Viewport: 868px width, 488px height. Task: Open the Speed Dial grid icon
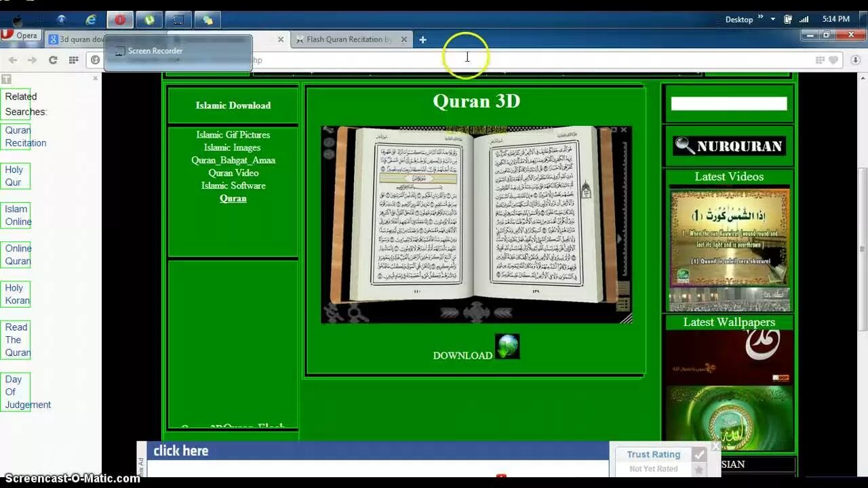pyautogui.click(x=73, y=60)
